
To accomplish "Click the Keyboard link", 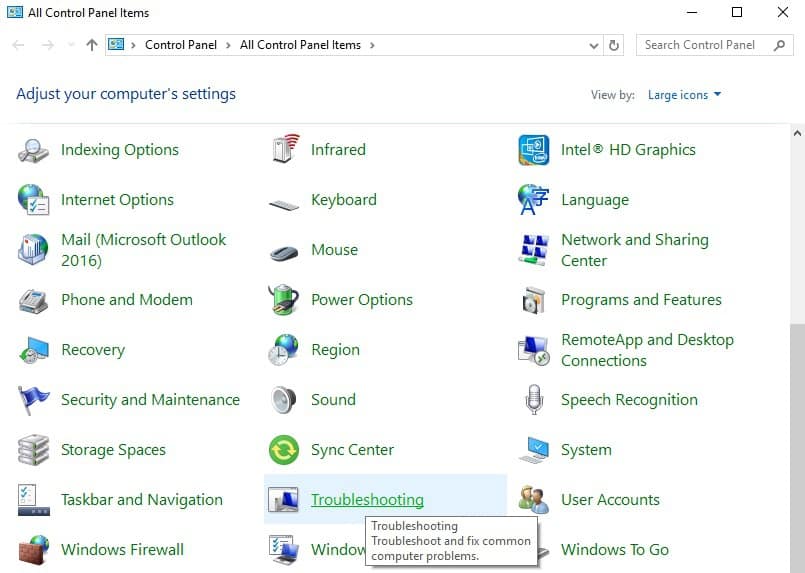I will click(344, 200).
